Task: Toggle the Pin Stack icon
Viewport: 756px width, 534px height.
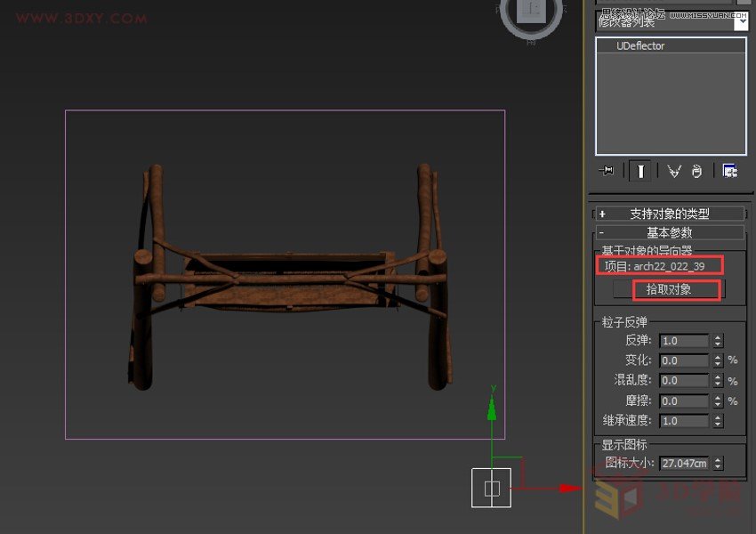Action: click(607, 171)
